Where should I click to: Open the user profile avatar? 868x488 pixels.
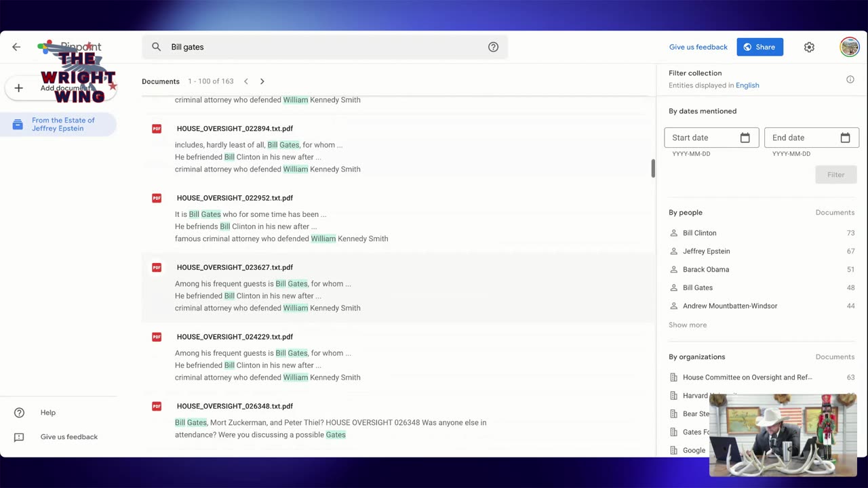[849, 47]
